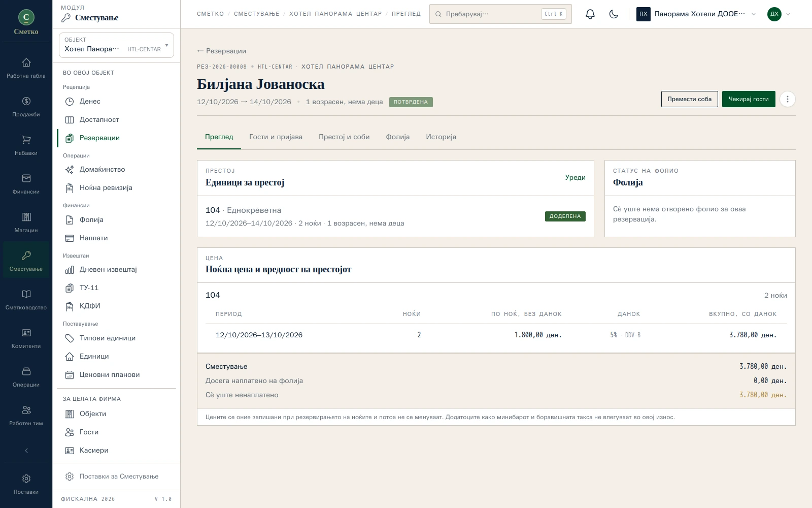812x508 pixels.
Task: Expand the Панорама Хотели company dropdown
Action: tap(696, 14)
